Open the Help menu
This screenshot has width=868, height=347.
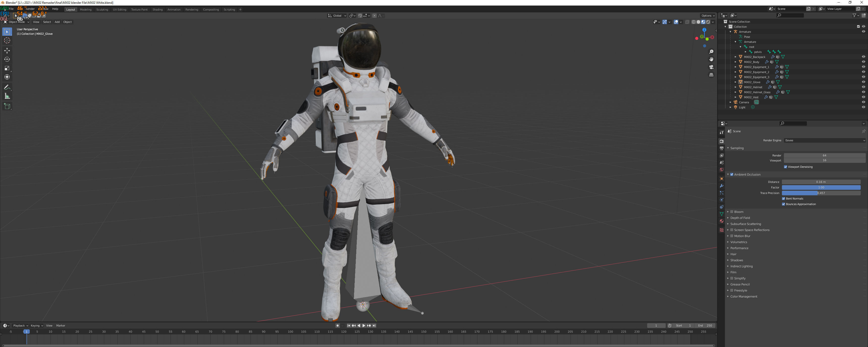[x=55, y=9]
